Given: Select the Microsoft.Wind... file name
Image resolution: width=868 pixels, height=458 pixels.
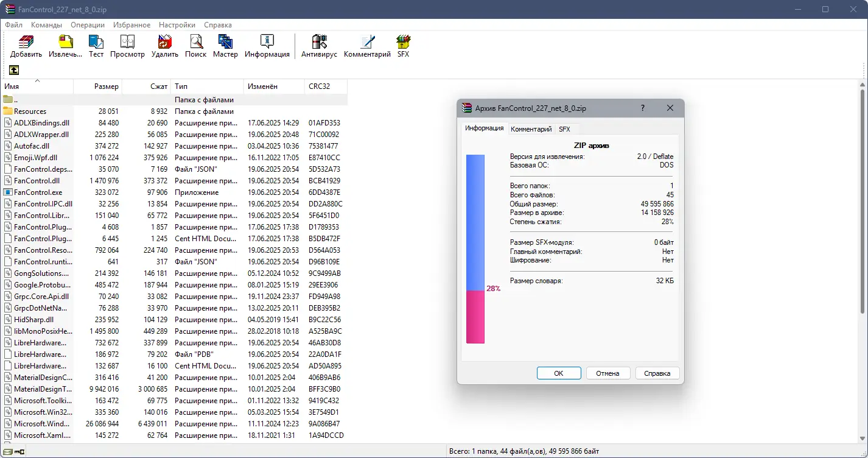Looking at the screenshot, I should [43, 424].
